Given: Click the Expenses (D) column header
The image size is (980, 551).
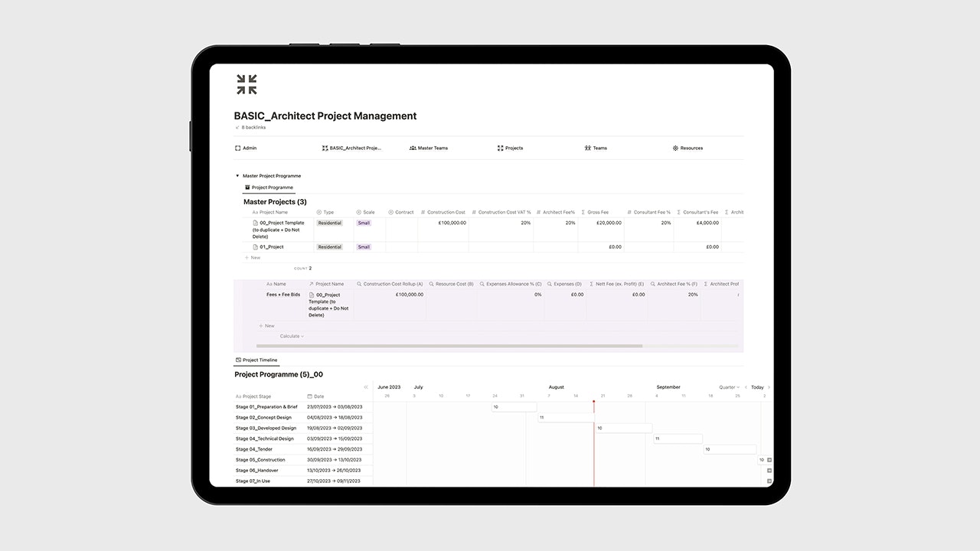Looking at the screenshot, I should (565, 284).
